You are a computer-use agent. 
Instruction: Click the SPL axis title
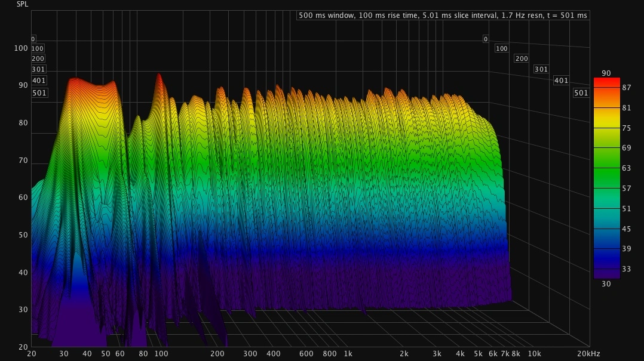[x=22, y=4]
